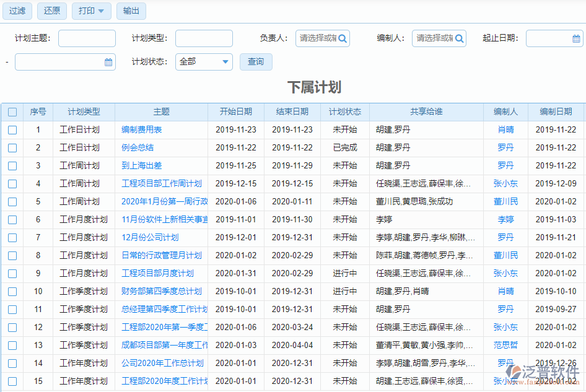Viewport: 586px width, 392px height.
Task: Toggle the select-all checkbox in table header
Action: point(12,111)
